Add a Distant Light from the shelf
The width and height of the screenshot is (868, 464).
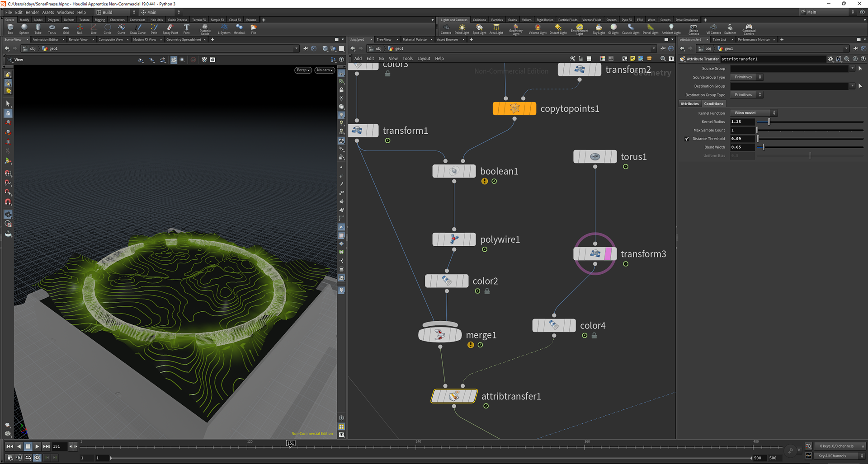[x=558, y=29]
